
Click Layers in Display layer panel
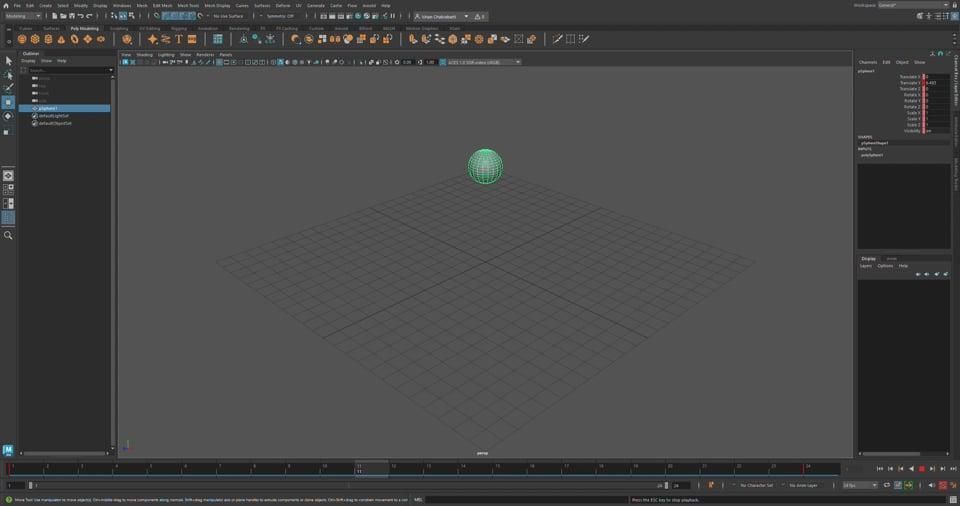866,266
